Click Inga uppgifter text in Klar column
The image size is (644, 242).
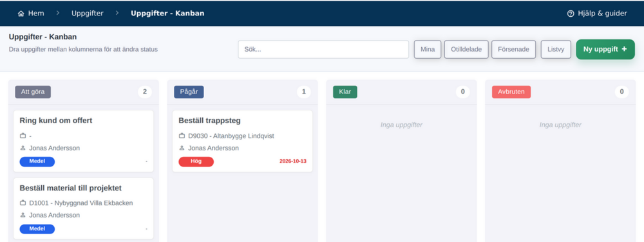click(401, 125)
